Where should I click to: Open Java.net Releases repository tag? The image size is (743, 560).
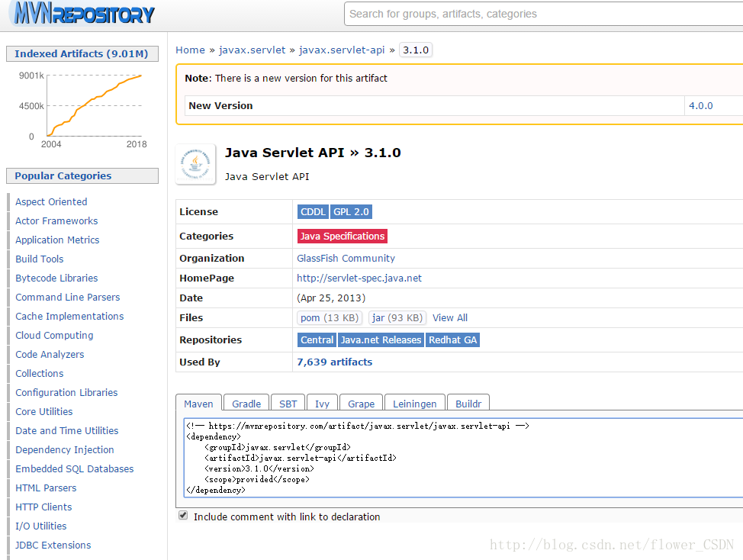click(x=381, y=340)
